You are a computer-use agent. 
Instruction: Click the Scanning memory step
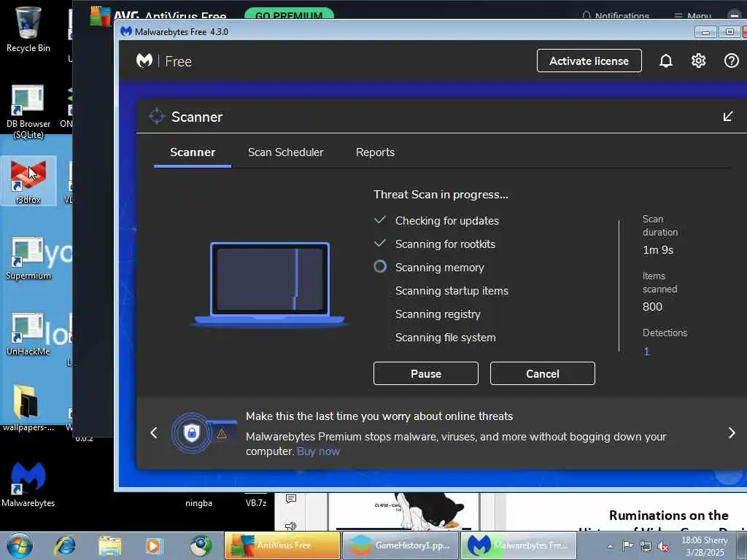(x=439, y=268)
